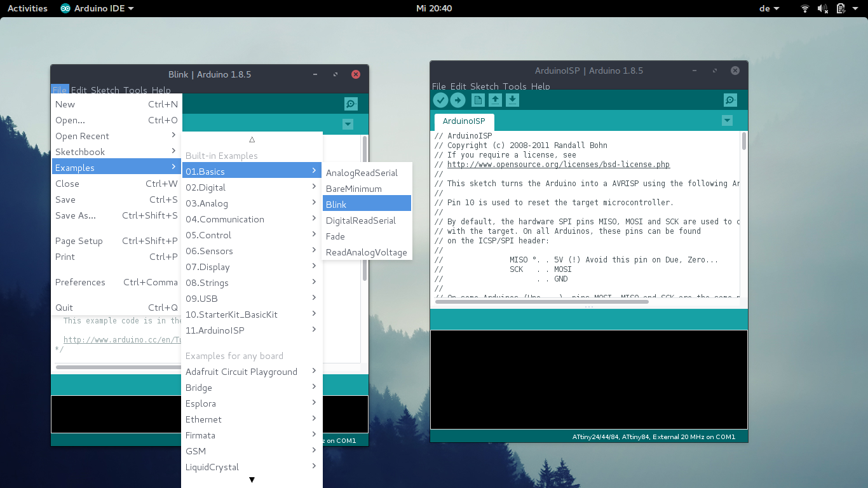
Task: Choose Save As... from the File menu
Action: [x=116, y=215]
